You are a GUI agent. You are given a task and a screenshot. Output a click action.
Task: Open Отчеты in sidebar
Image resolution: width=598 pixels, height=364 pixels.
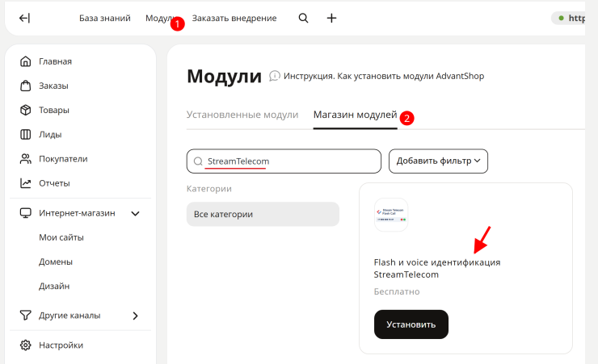[54, 183]
